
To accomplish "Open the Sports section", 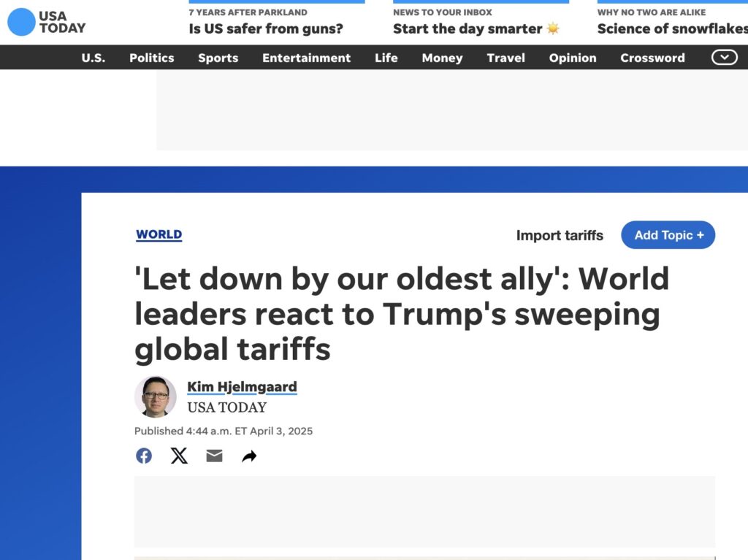I will click(218, 58).
